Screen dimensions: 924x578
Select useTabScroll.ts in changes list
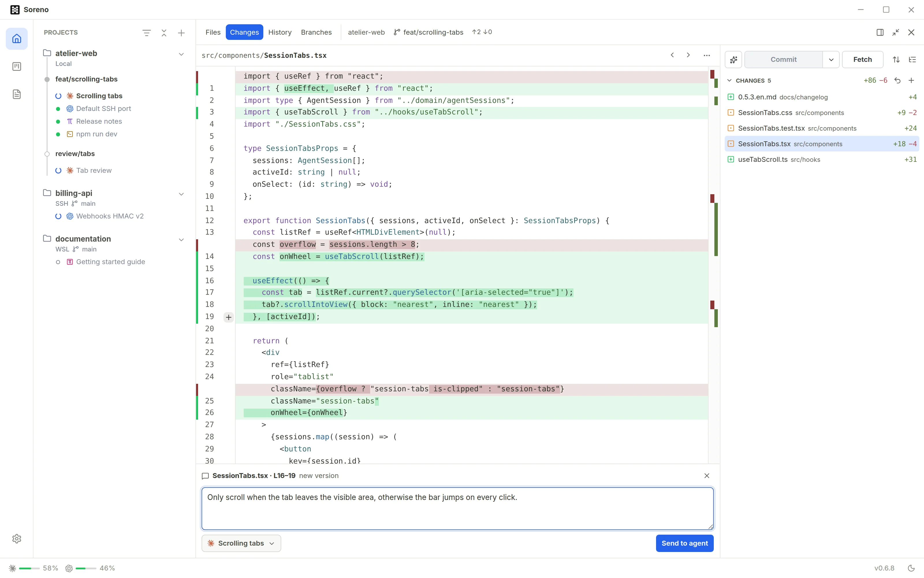[x=822, y=160]
